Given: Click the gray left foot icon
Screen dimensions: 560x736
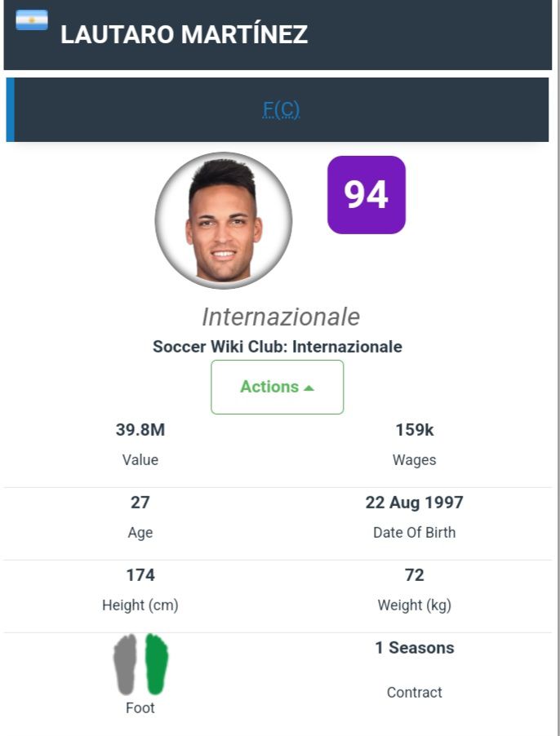Looking at the screenshot, I should (x=126, y=664).
